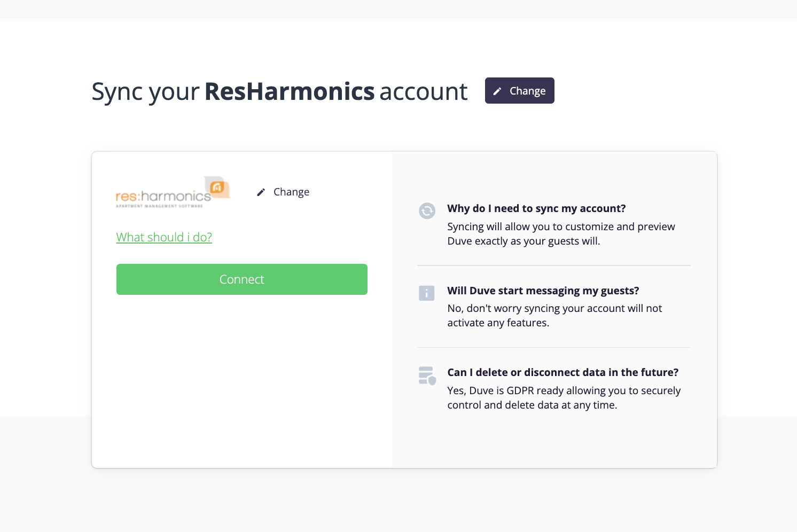Click the info icon beside messaging question

426,293
